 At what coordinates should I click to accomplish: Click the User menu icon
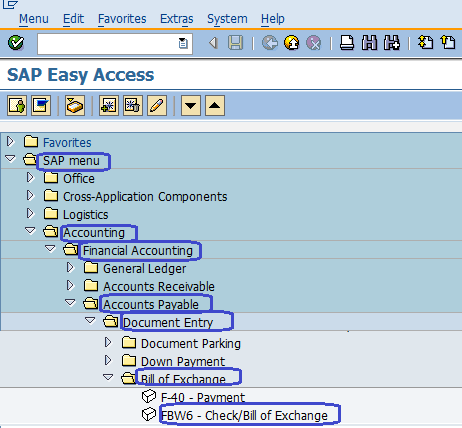click(x=17, y=106)
